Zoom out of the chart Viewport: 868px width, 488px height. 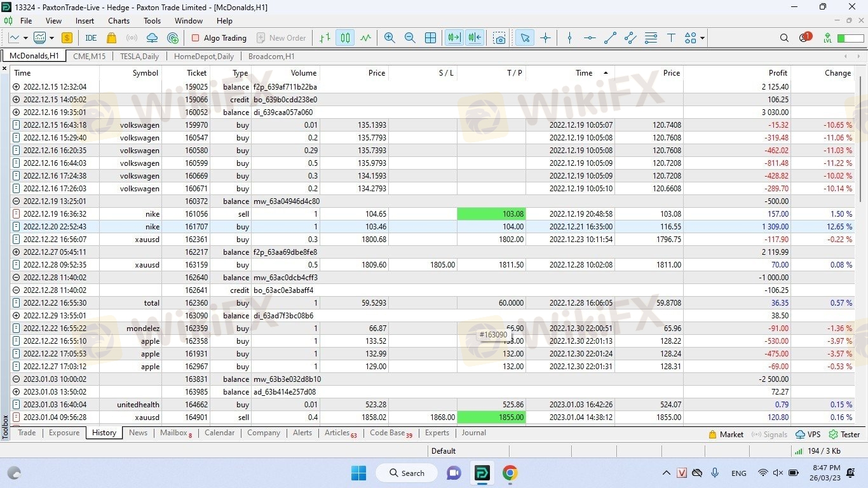point(410,38)
